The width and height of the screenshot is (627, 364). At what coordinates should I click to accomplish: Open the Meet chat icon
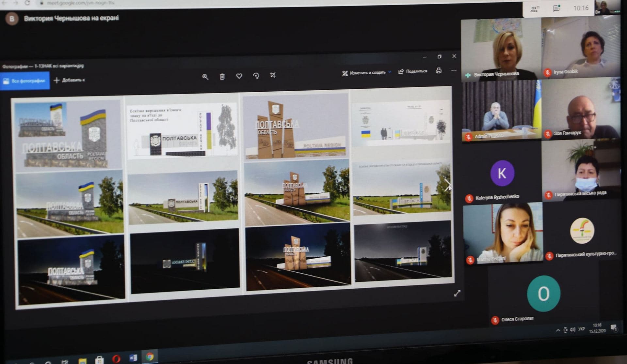pos(556,8)
